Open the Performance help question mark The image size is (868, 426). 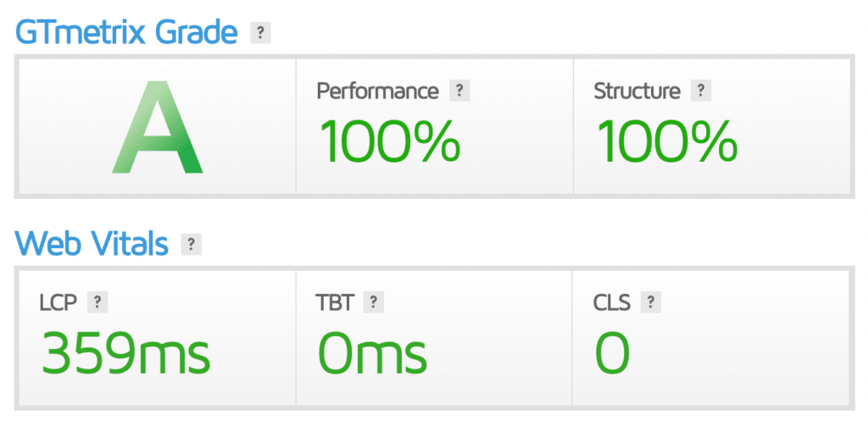459,91
